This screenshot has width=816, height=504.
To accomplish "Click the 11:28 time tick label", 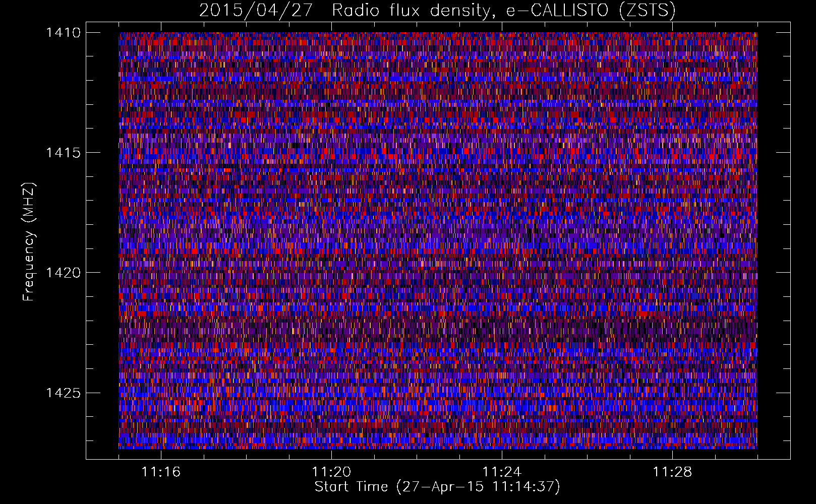I will point(672,472).
